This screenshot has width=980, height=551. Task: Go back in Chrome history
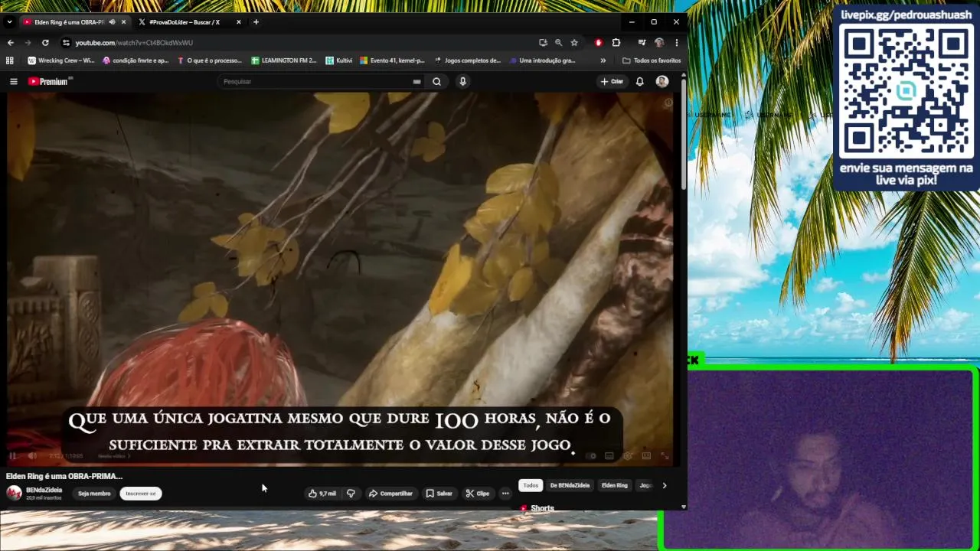[11, 43]
